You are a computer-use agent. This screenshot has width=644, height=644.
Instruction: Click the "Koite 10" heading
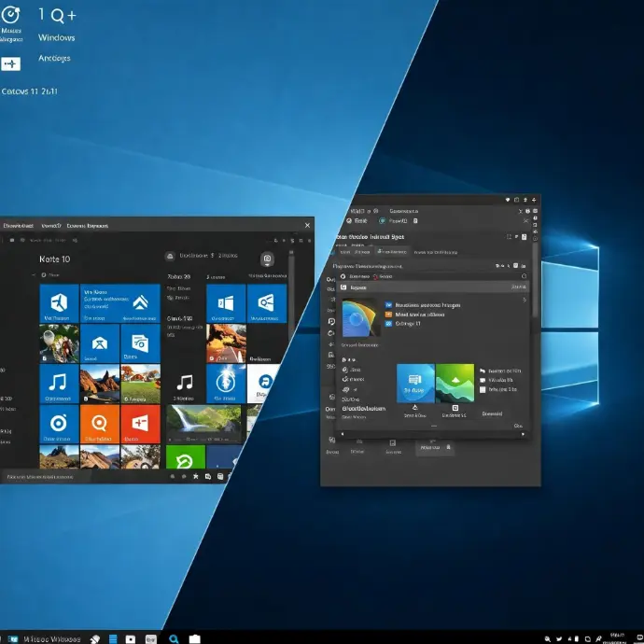(x=55, y=259)
